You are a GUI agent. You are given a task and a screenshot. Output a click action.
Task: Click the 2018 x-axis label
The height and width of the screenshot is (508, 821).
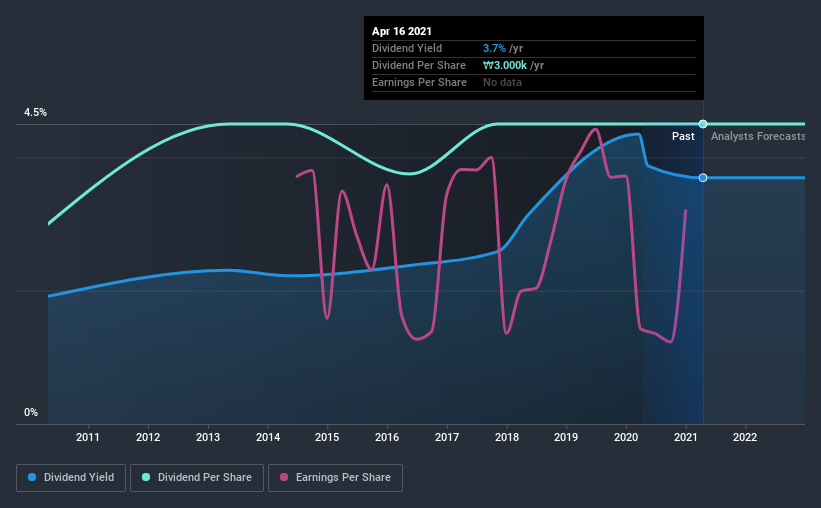click(x=507, y=437)
